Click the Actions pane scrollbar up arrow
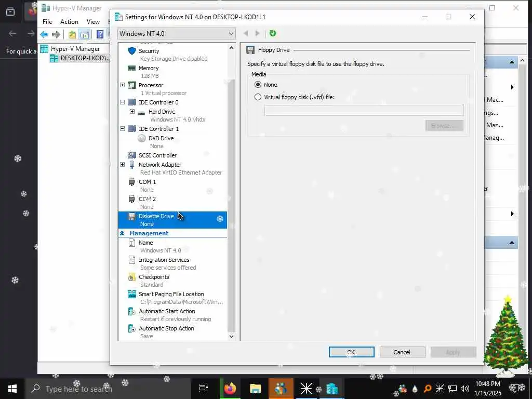This screenshot has width=532, height=399. (x=523, y=60)
